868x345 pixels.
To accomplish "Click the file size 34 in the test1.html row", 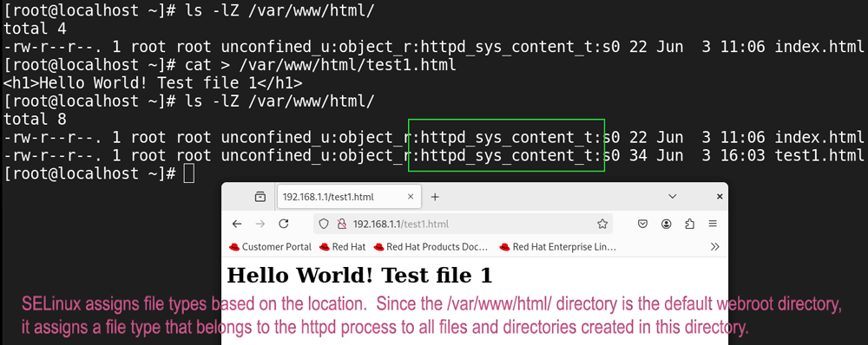I will 639,155.
